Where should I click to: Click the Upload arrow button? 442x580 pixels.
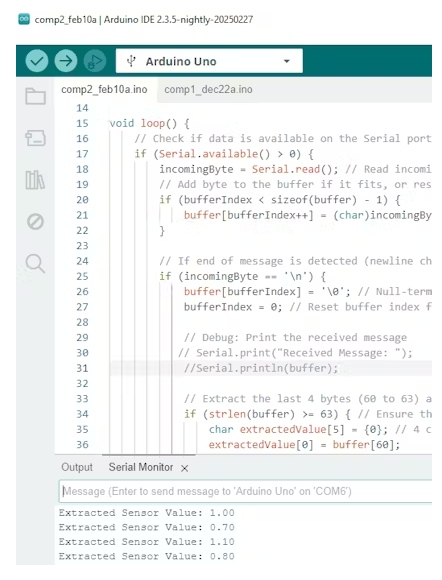[66, 61]
